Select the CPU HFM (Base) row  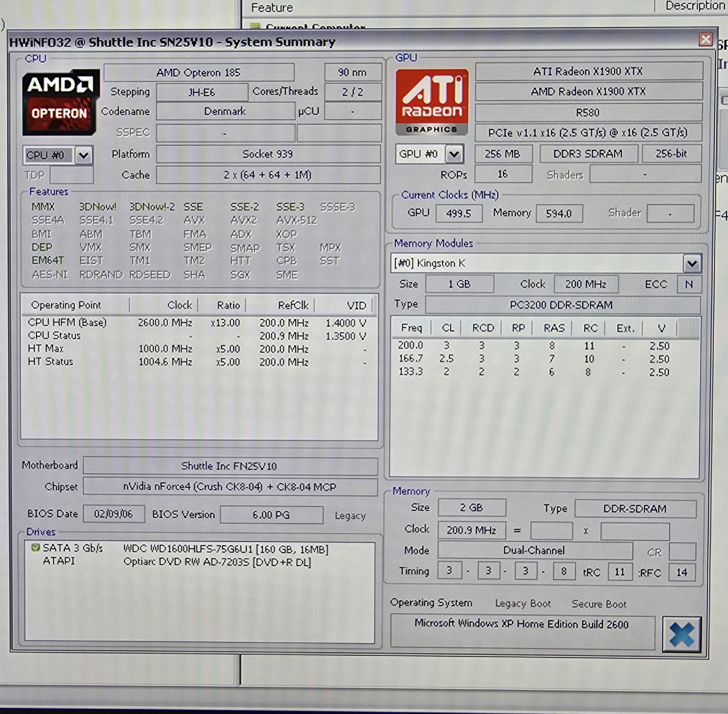[67, 322]
